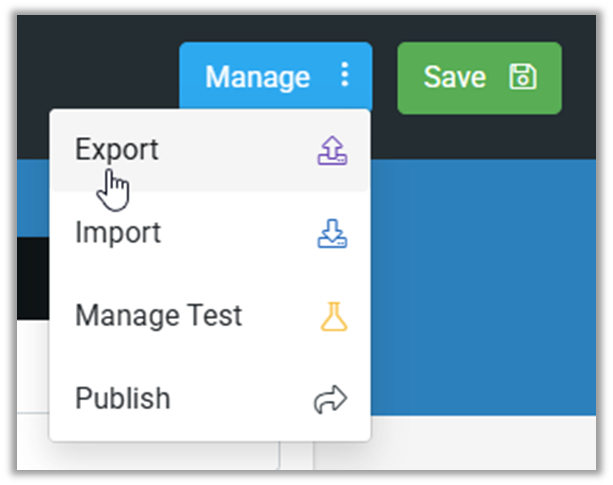Screen dimensions: 613x485
Task: Click the Publish share arrow icon
Action: [332, 399]
